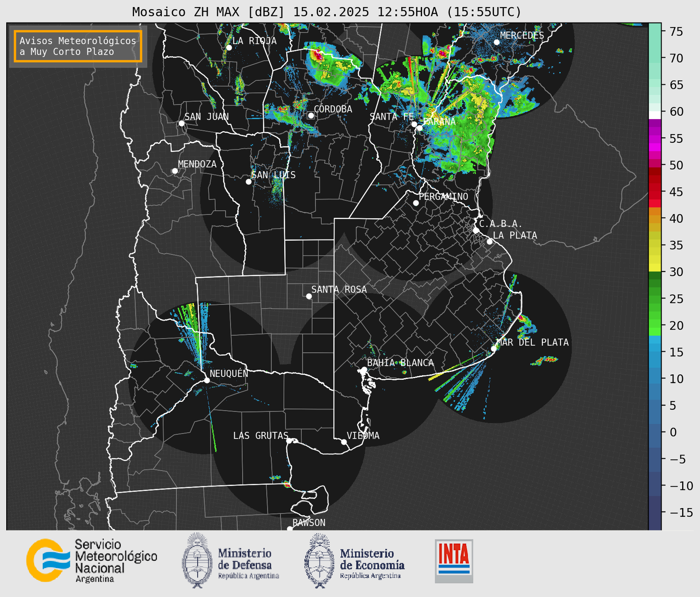Click the La Plata city marker dot
This screenshot has width=700, height=597.
coord(490,242)
